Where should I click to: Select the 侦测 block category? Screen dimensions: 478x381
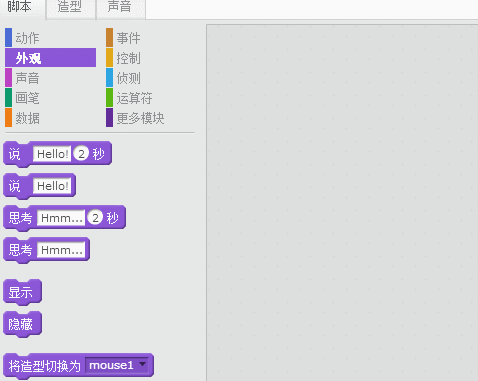(x=124, y=78)
